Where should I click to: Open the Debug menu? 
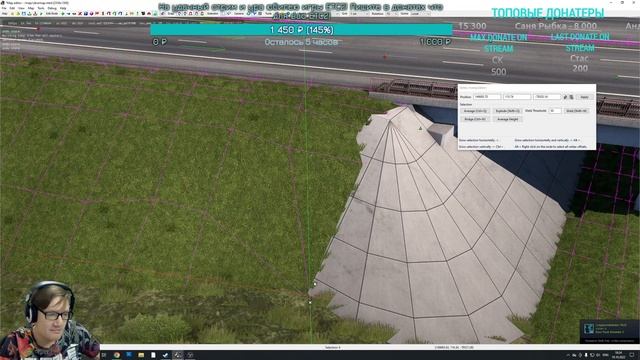(x=52, y=8)
